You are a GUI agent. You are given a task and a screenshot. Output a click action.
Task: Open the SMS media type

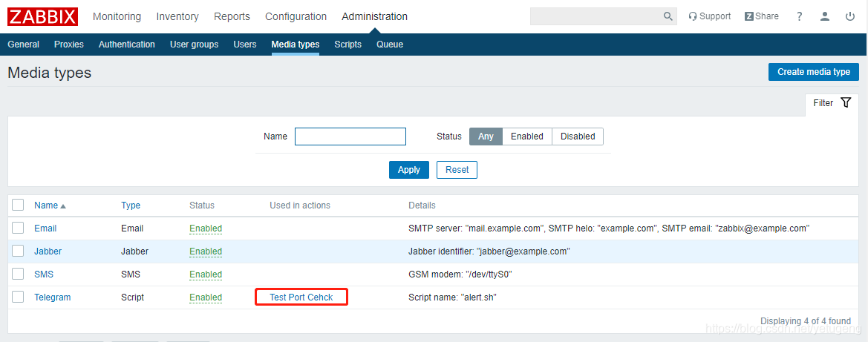tap(44, 274)
